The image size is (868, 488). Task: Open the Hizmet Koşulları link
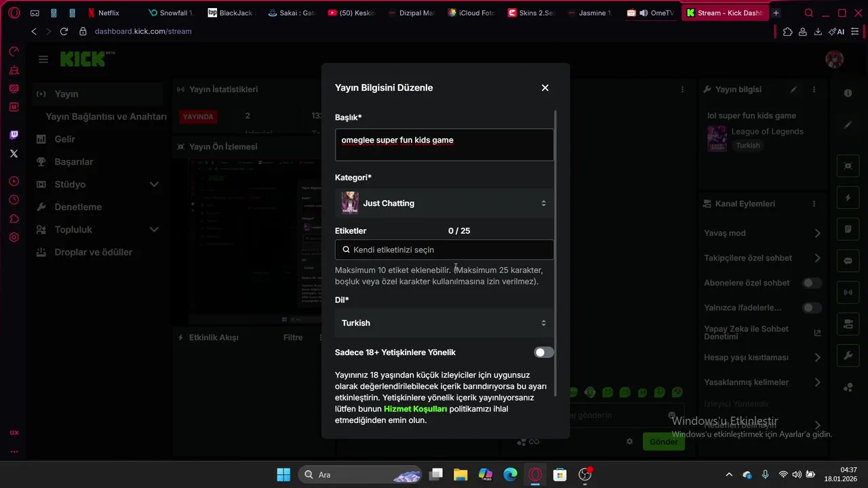(415, 409)
